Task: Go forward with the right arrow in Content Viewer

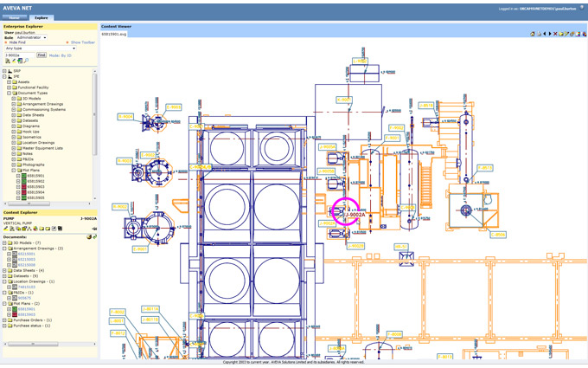Action: point(550,34)
